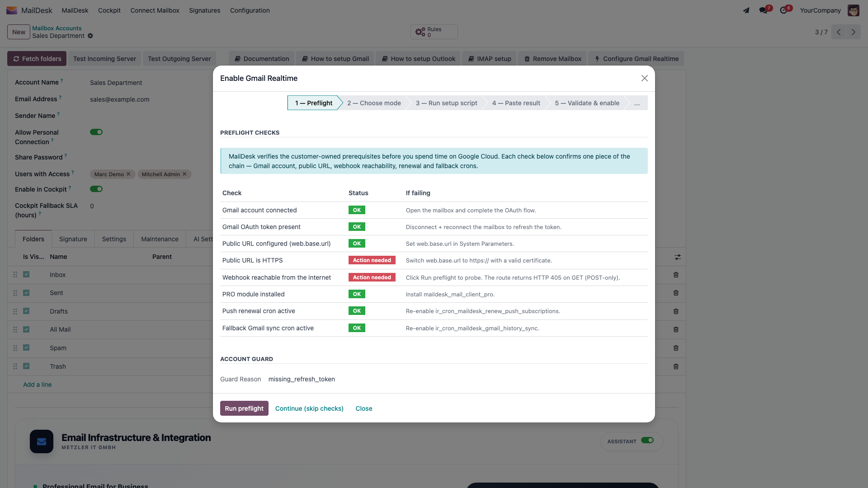Toggle Enable in Cockpit switch
The width and height of the screenshot is (868, 488).
[x=96, y=189]
